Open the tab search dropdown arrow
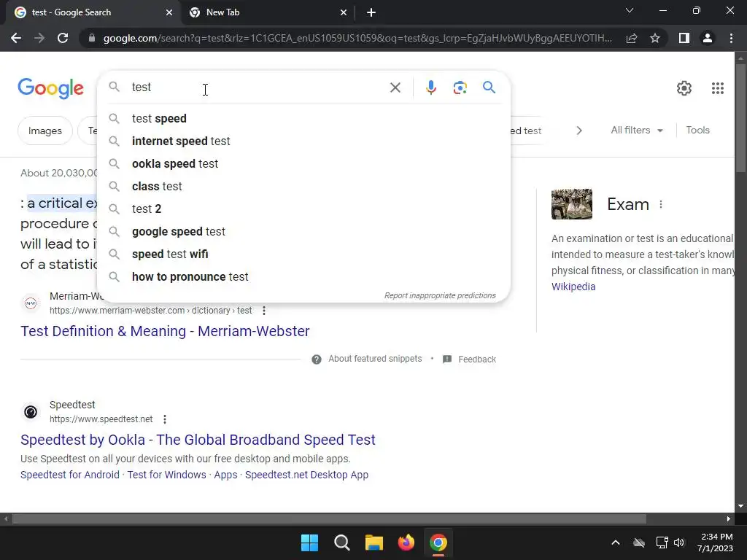This screenshot has width=747, height=560. (x=630, y=10)
